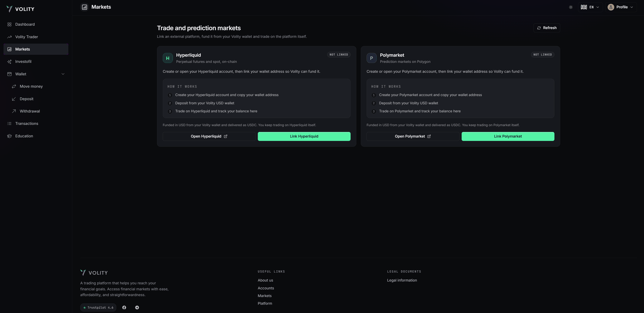Click "USEFUL LINKS" footer heading
This screenshot has height=313, width=644.
click(x=271, y=272)
